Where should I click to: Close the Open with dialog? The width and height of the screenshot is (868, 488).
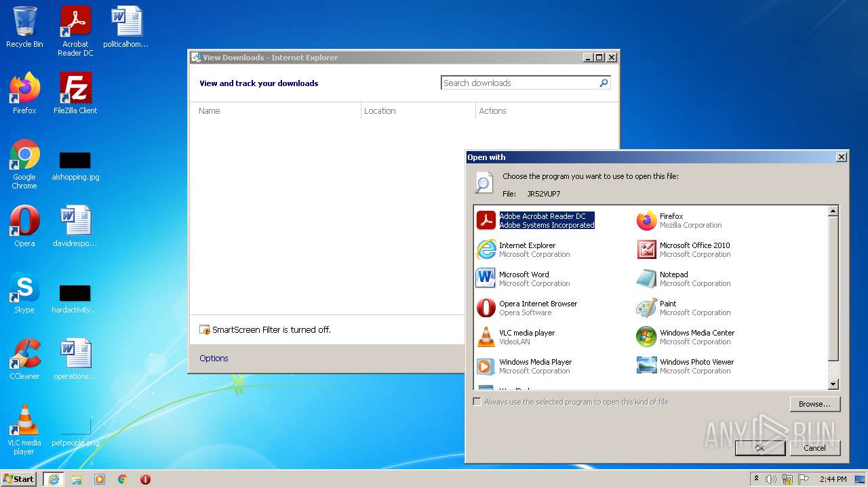[842, 157]
